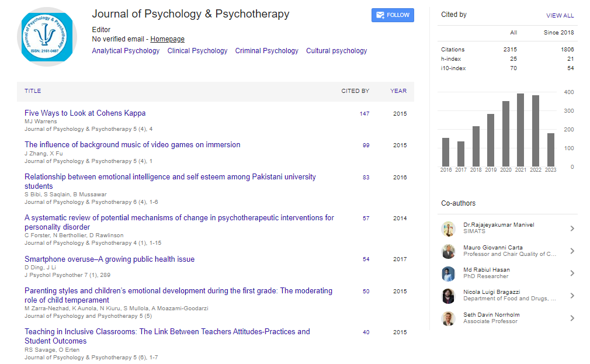Click View All in Cited by panel
590x364 pixels.
coord(560,16)
